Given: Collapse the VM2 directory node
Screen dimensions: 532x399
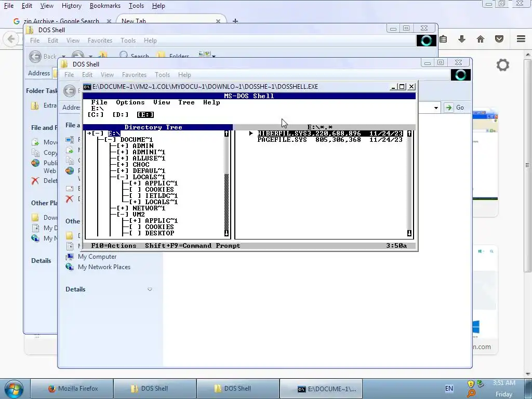Looking at the screenshot, I should click(123, 215).
